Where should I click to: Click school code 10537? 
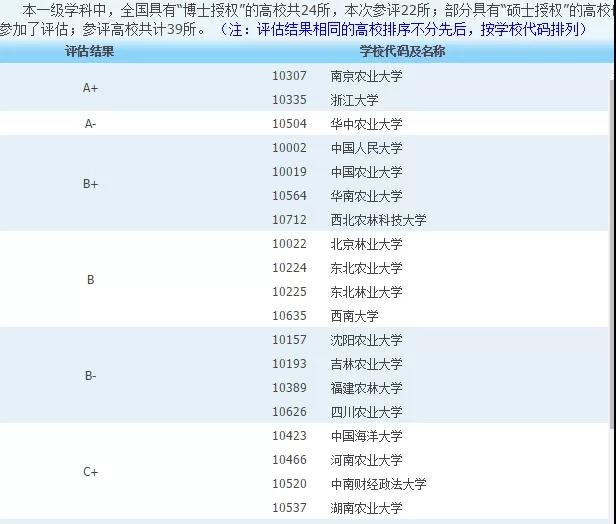tap(290, 508)
